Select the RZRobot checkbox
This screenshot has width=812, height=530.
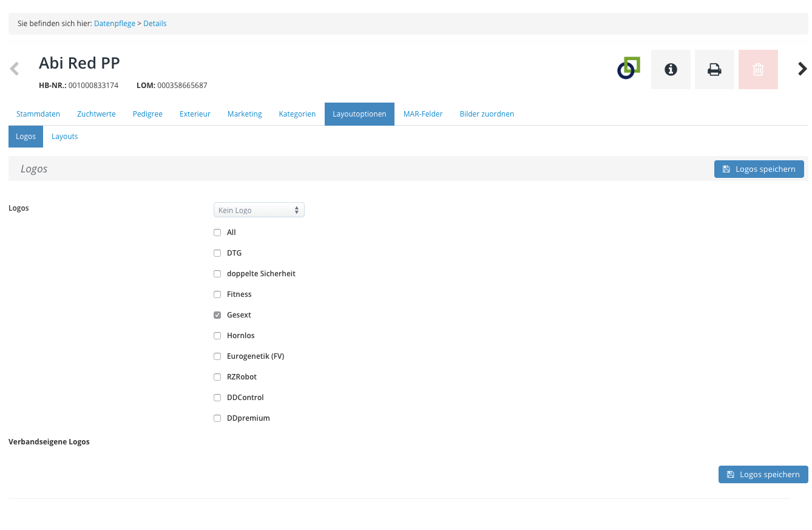[217, 377]
